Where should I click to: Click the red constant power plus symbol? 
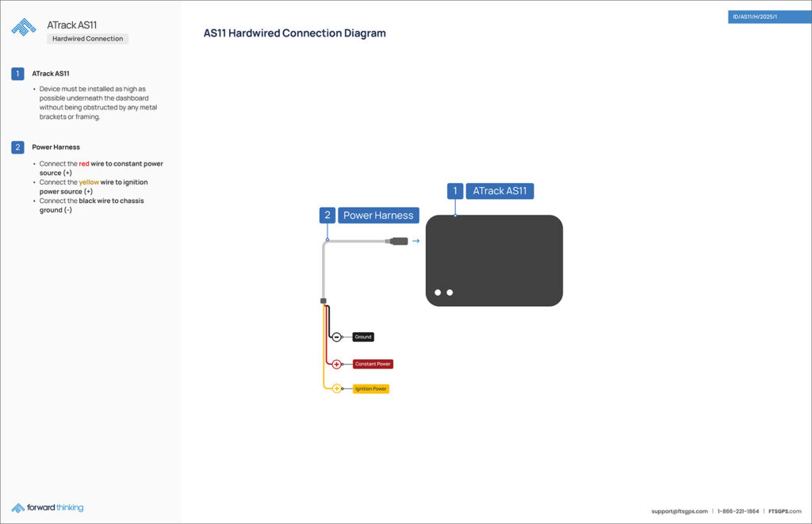(x=336, y=364)
